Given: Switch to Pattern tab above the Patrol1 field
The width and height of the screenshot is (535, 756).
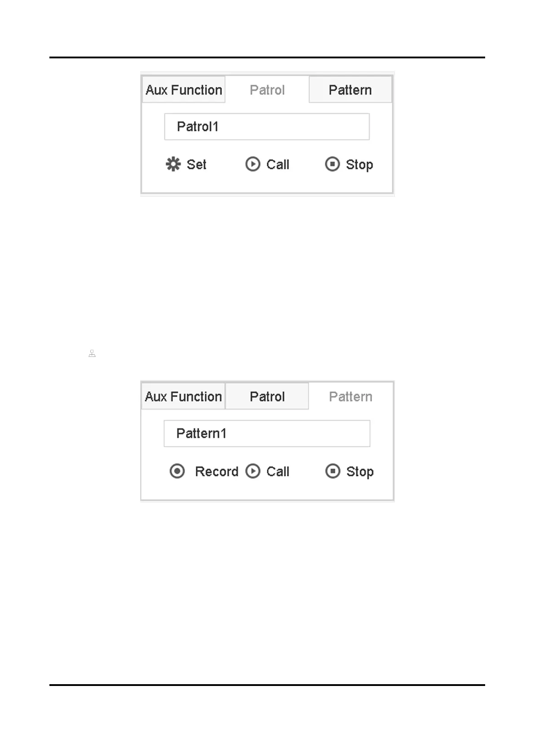Looking at the screenshot, I should click(x=350, y=90).
